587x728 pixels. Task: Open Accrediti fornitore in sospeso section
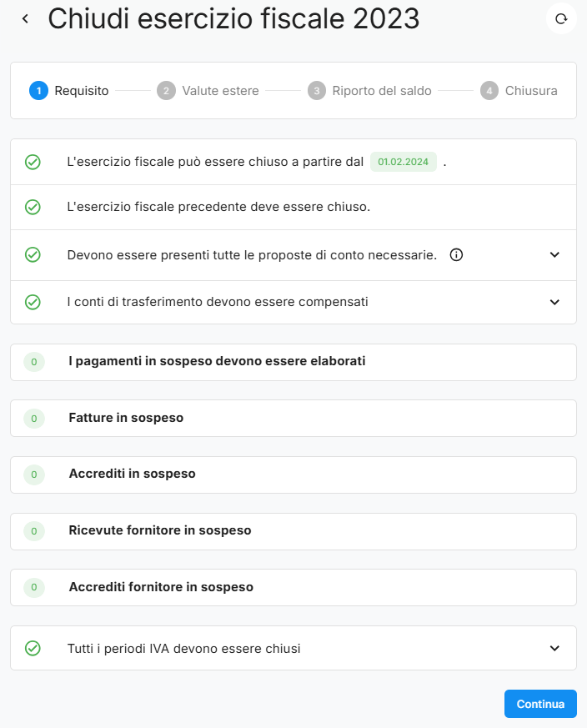click(x=161, y=587)
